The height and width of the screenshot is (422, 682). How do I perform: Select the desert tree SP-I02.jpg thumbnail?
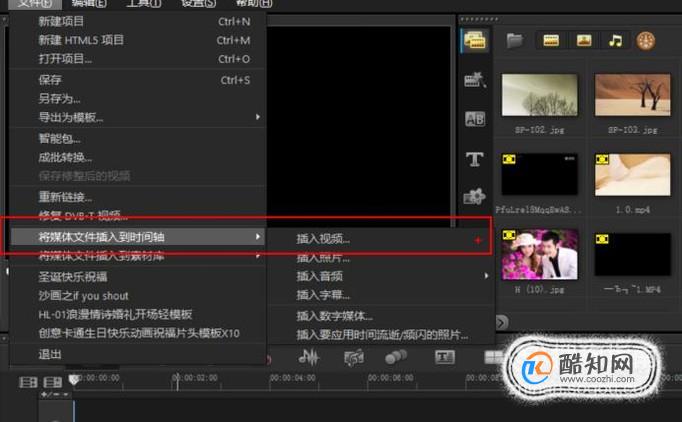pyautogui.click(x=632, y=95)
